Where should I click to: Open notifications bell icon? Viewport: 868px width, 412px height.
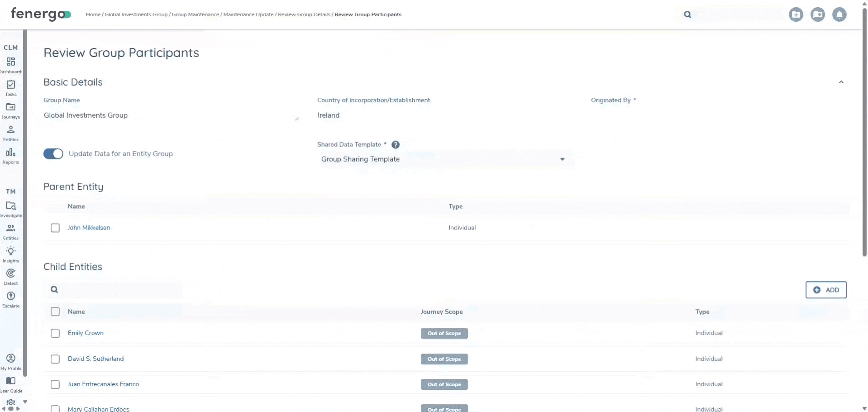click(839, 14)
